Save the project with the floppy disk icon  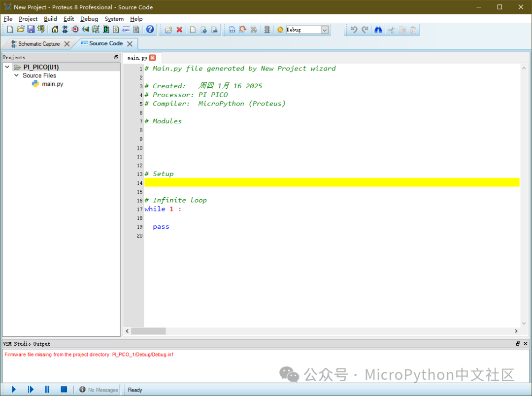(x=31, y=30)
